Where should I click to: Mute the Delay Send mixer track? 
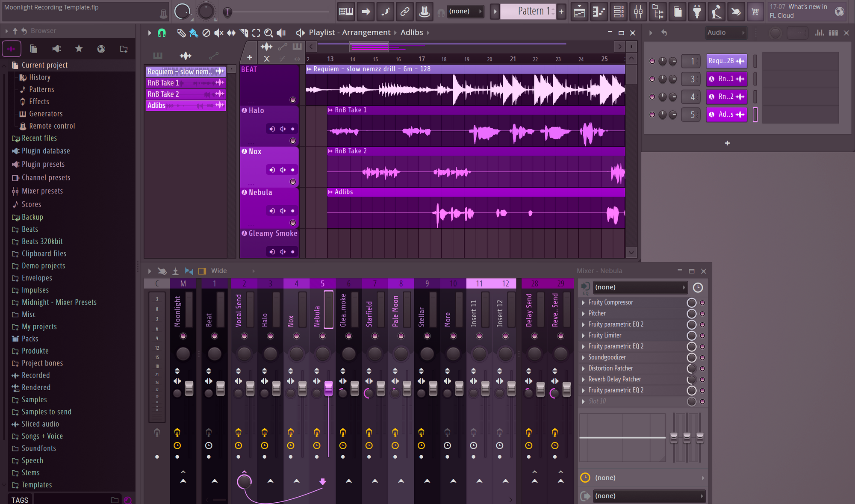[534, 336]
